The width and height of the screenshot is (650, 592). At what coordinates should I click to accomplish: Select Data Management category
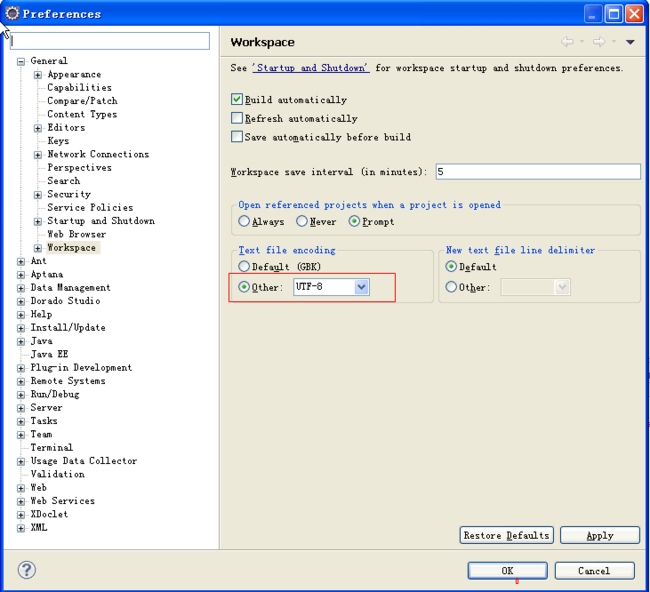[x=70, y=287]
